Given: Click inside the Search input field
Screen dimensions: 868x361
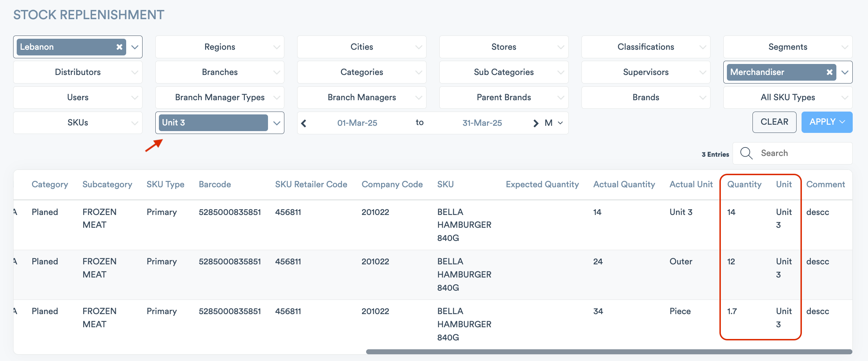Looking at the screenshot, I should (x=800, y=153).
